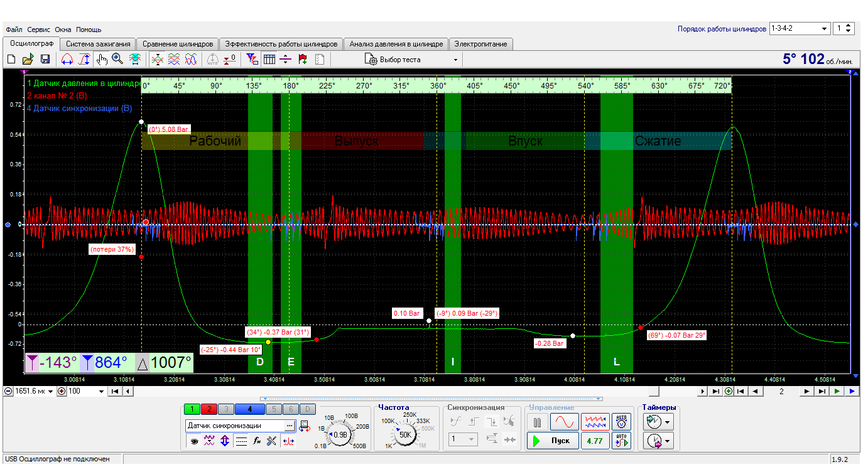The height and width of the screenshot is (467, 868).
Task: Click the purple waveform filter icon
Action: [x=209, y=441]
